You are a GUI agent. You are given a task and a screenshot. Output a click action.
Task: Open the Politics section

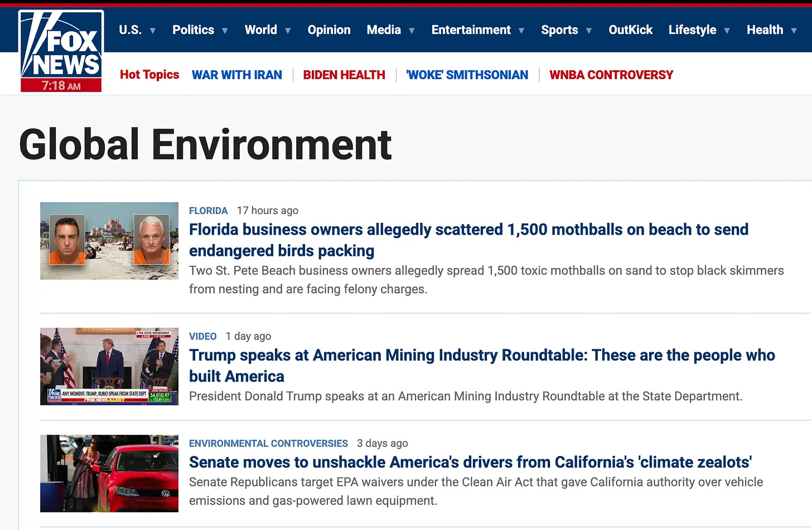193,30
